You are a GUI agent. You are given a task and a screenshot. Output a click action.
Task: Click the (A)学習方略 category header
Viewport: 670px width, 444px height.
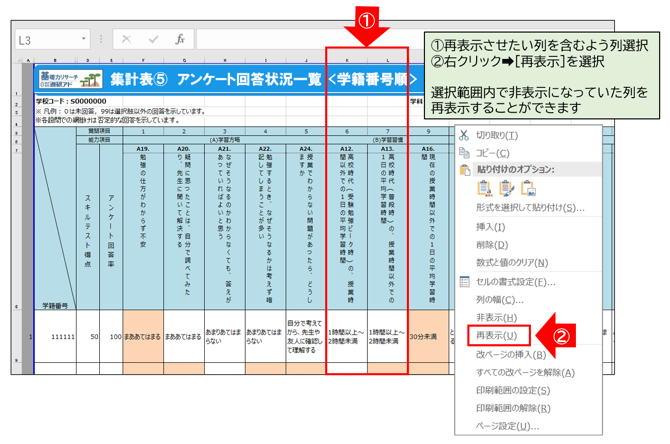click(225, 140)
